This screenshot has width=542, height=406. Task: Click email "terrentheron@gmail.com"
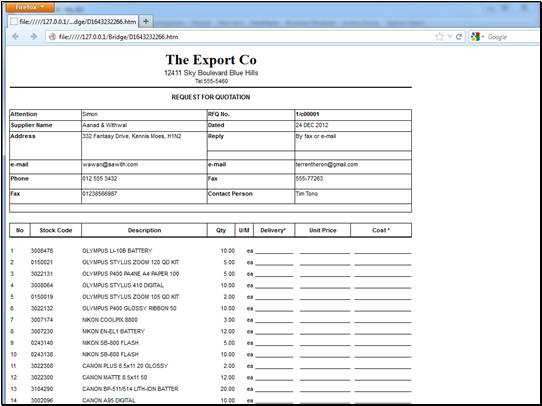pyautogui.click(x=327, y=164)
